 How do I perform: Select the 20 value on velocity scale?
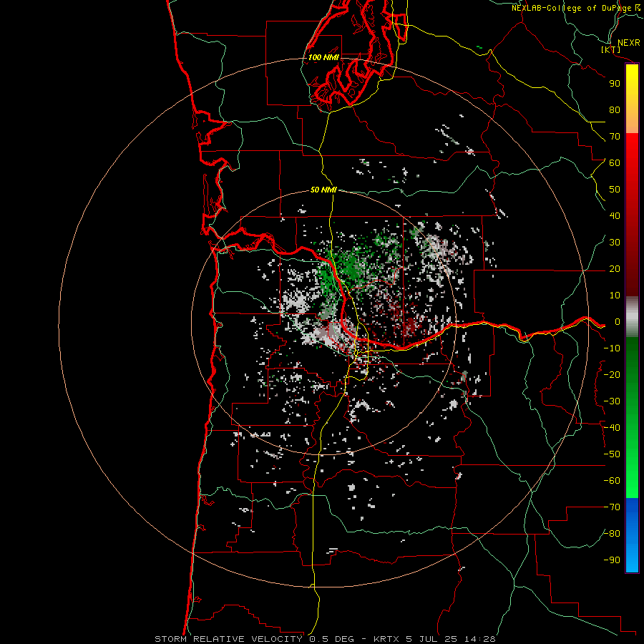coord(615,268)
